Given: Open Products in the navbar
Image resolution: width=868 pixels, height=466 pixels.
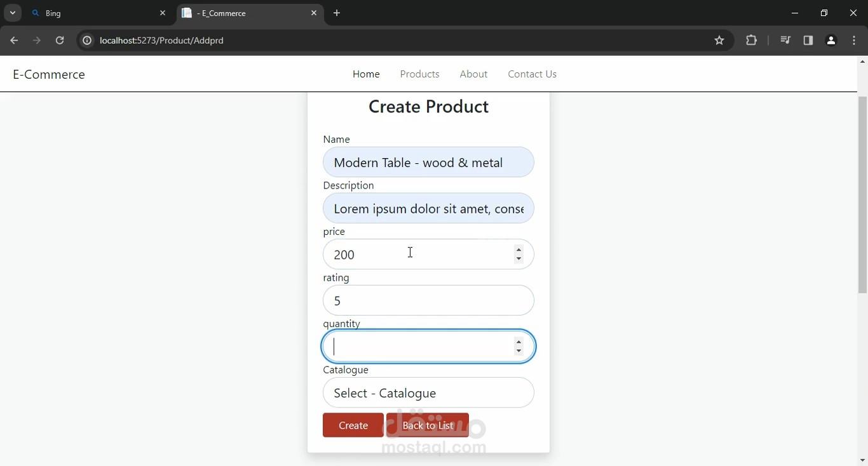Looking at the screenshot, I should (419, 74).
